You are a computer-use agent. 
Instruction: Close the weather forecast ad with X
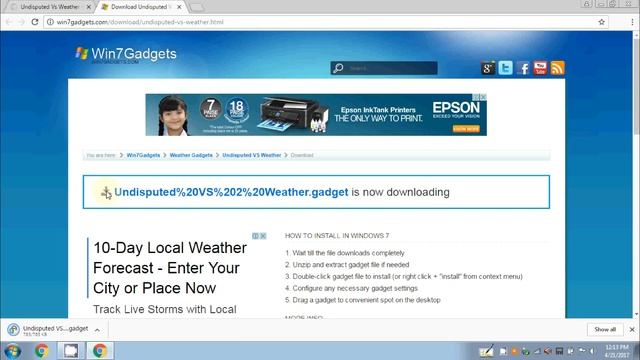click(263, 236)
